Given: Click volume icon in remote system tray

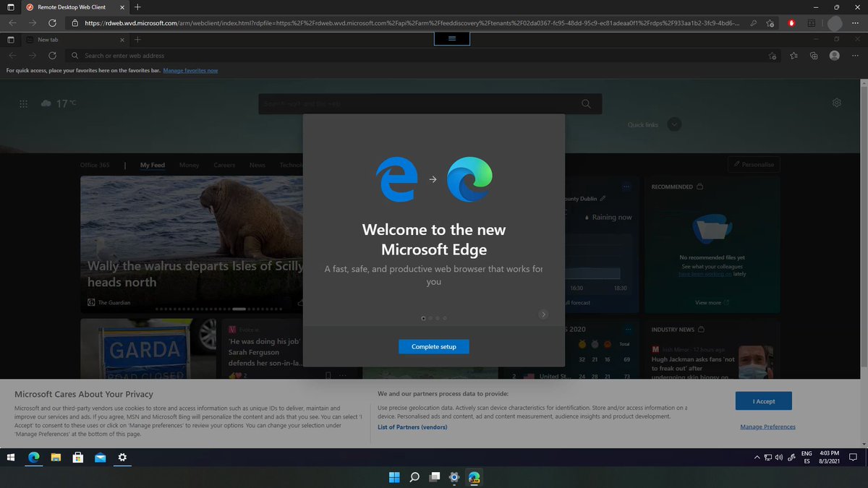Looking at the screenshot, I should (780, 458).
